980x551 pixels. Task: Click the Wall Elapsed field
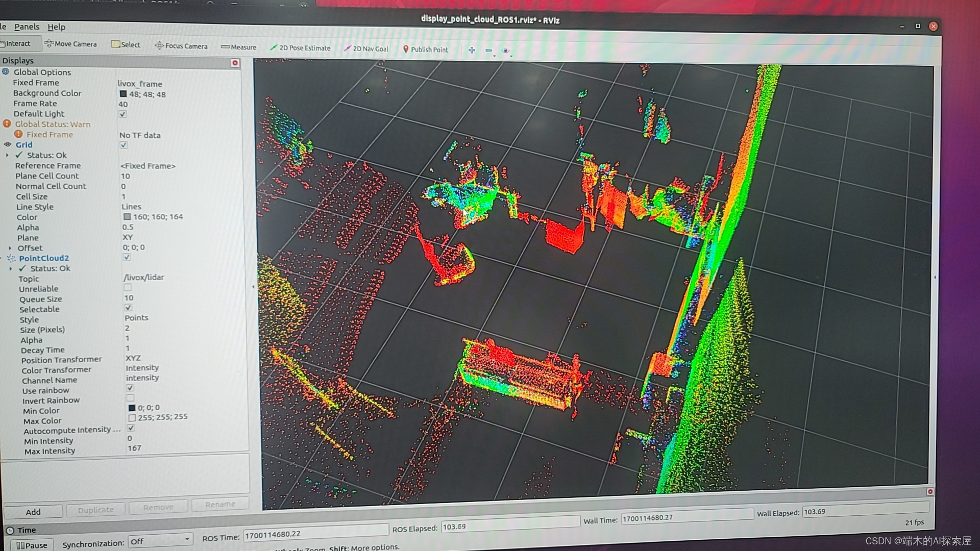pos(866,511)
